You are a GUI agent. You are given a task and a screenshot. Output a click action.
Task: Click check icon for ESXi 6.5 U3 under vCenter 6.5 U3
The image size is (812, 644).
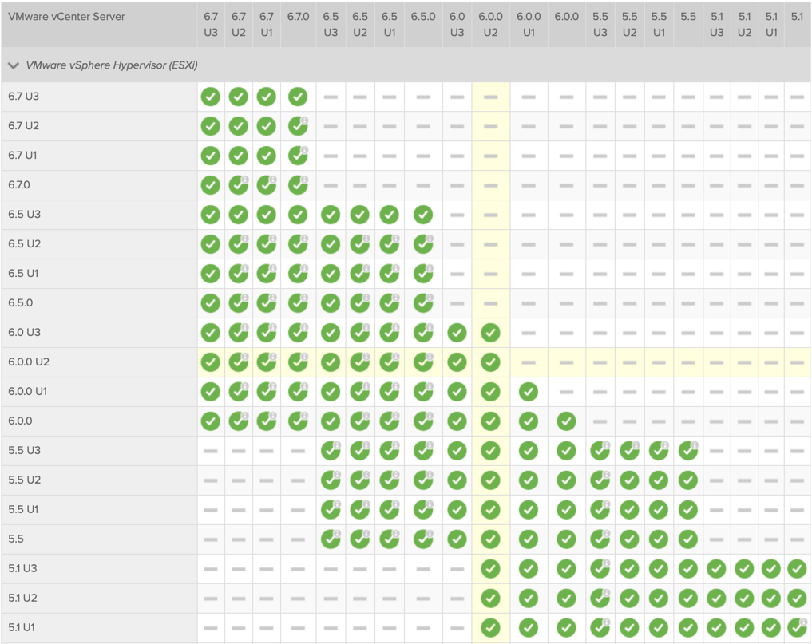(x=331, y=215)
